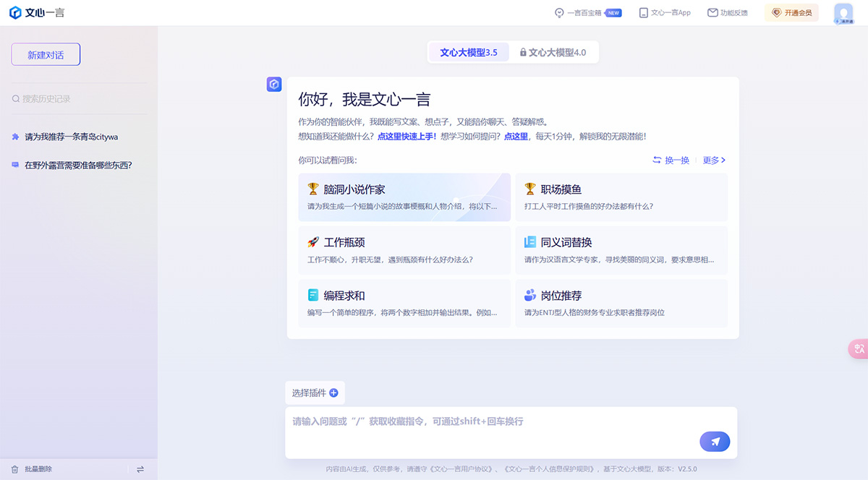The height and width of the screenshot is (480, 868).
Task: Open the 选择插件 plugin selector
Action: (309, 392)
